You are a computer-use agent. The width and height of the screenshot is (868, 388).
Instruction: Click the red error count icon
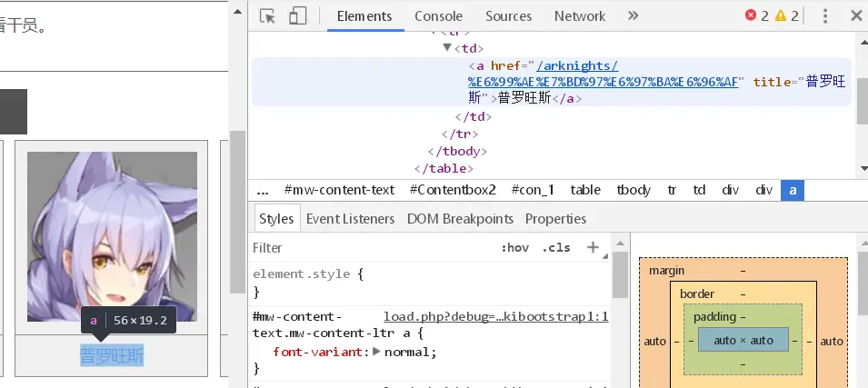(x=751, y=15)
